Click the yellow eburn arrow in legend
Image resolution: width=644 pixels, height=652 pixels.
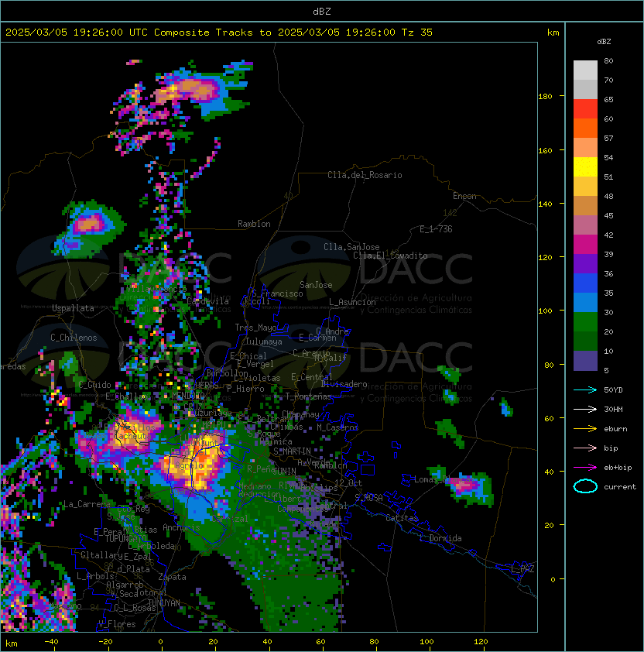pyautogui.click(x=585, y=428)
